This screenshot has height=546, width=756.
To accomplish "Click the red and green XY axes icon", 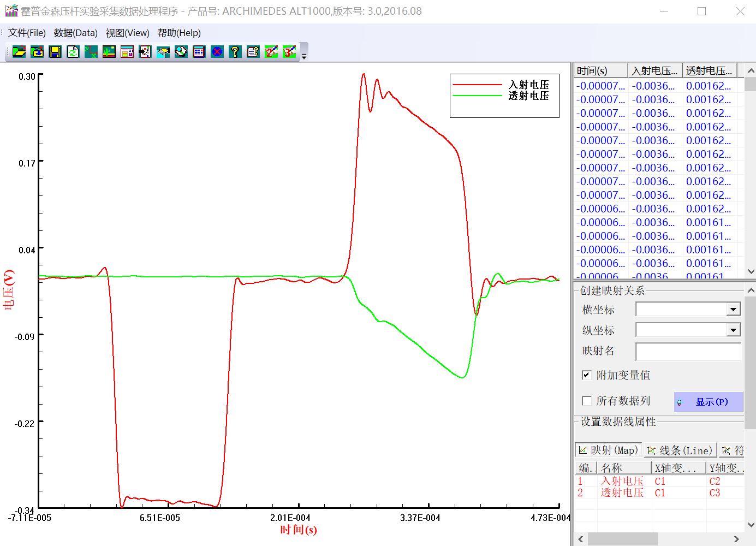I will pos(91,52).
